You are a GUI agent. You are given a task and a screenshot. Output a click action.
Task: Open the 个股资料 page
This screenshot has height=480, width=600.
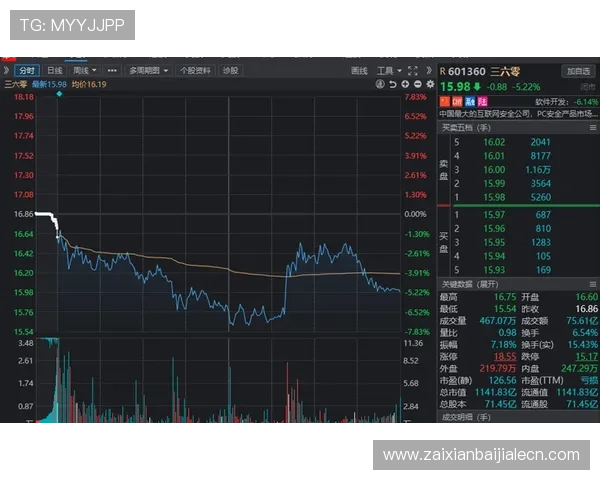click(x=195, y=71)
